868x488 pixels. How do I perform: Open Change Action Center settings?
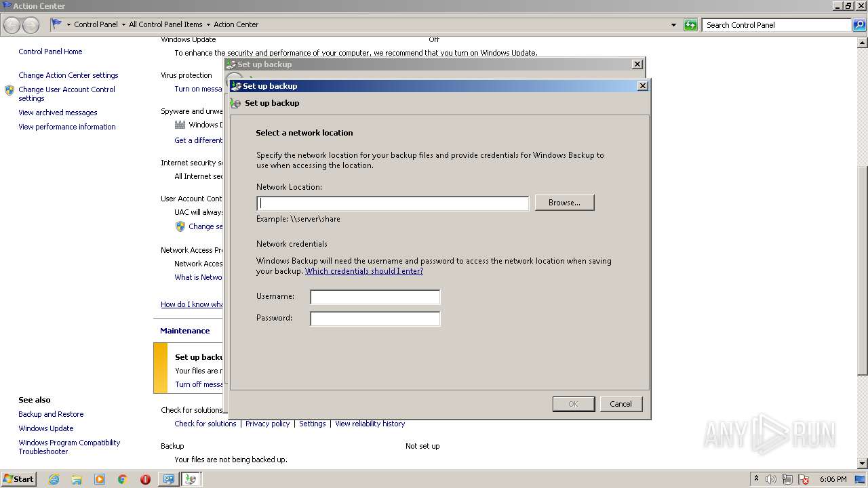[68, 75]
